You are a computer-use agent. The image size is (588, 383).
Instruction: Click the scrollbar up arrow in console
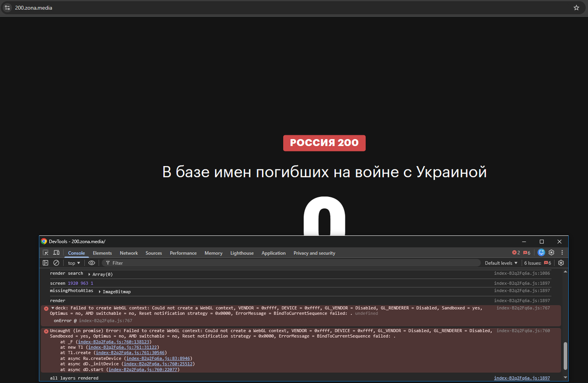coord(565,271)
